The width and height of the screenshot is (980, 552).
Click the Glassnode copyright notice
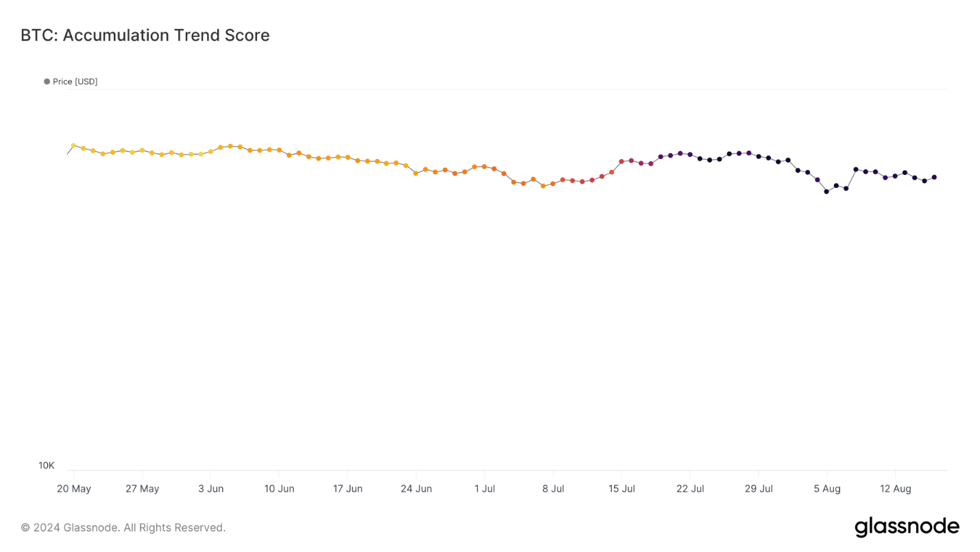coord(123,527)
